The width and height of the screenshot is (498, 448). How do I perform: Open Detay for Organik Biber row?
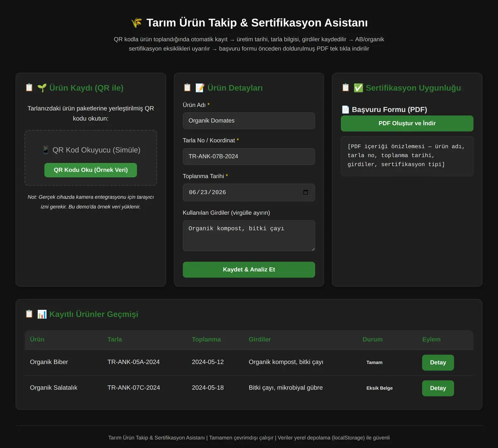pyautogui.click(x=438, y=363)
